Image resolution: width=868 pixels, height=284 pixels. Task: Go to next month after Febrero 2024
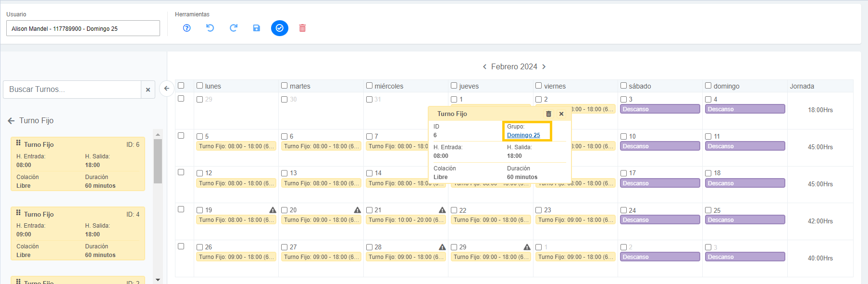(544, 67)
